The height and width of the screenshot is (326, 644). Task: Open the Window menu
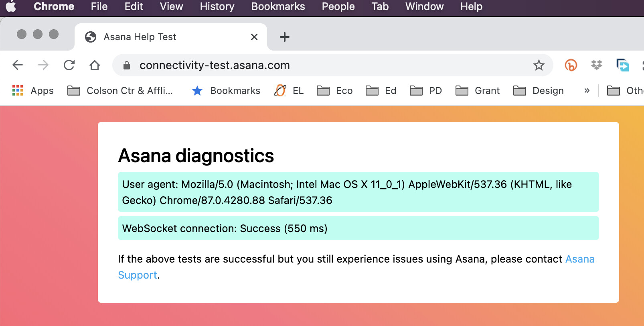tap(424, 6)
